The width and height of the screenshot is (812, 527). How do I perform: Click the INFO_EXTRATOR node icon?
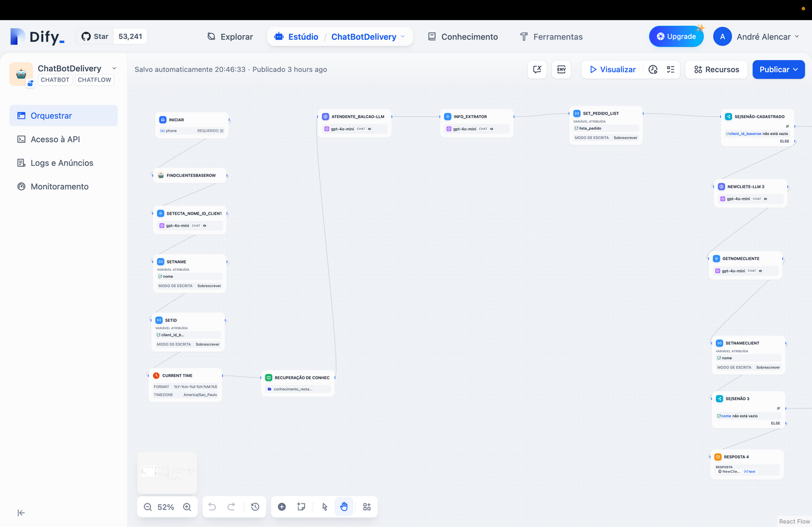click(448, 116)
